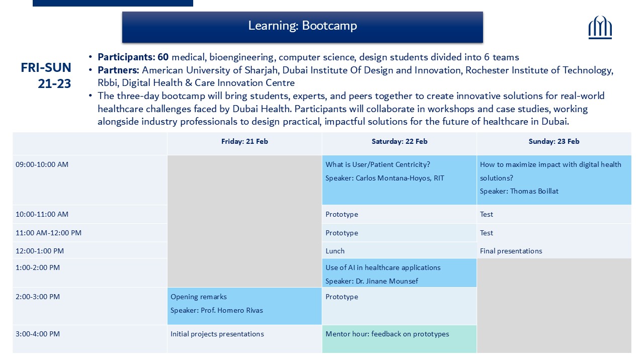644x362 pixels.
Task: Click the 'Sunday: 23 Feb' column header
Action: coord(554,141)
